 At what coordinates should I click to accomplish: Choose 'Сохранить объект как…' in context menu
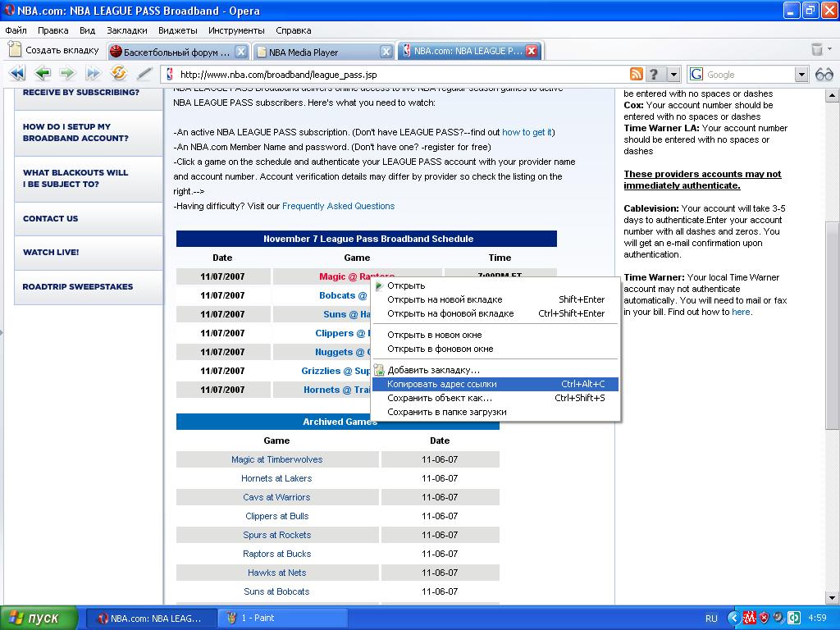point(495,398)
